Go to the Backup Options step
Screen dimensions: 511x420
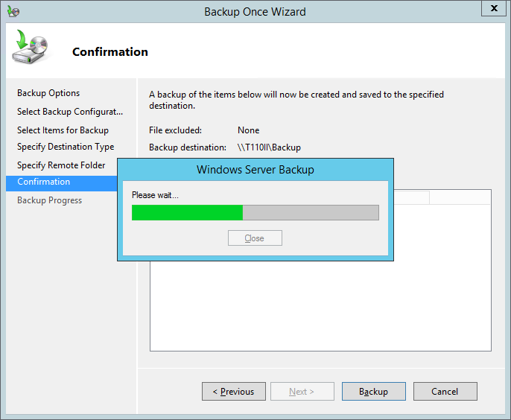[x=48, y=93]
